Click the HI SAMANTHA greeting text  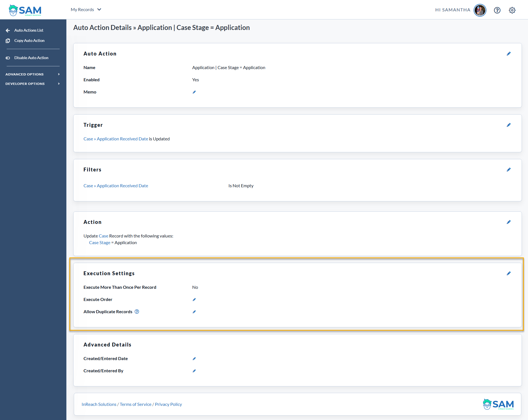point(453,10)
